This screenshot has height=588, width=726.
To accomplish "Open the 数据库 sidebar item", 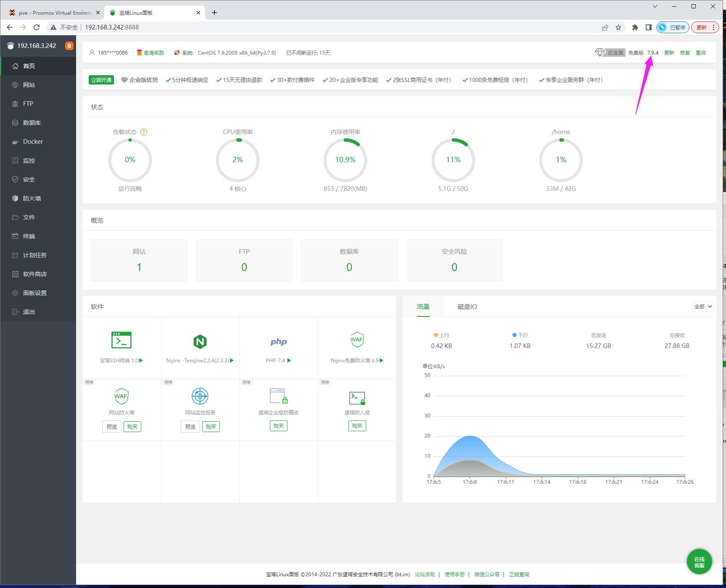I will point(38,123).
